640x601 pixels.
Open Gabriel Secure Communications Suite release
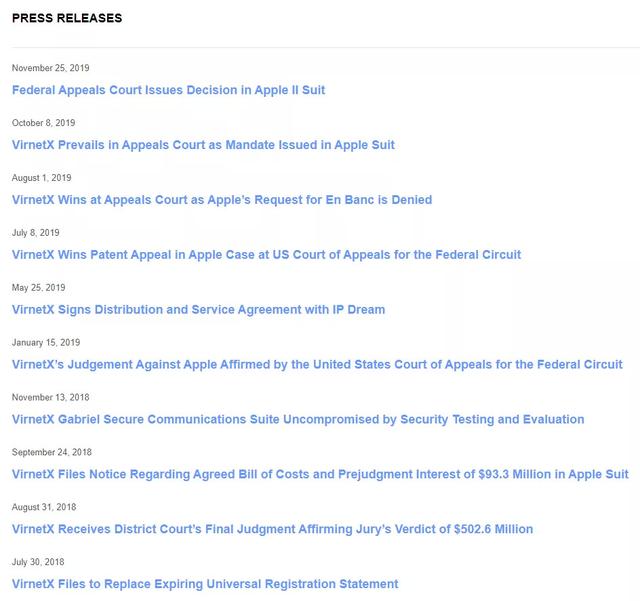tap(298, 419)
